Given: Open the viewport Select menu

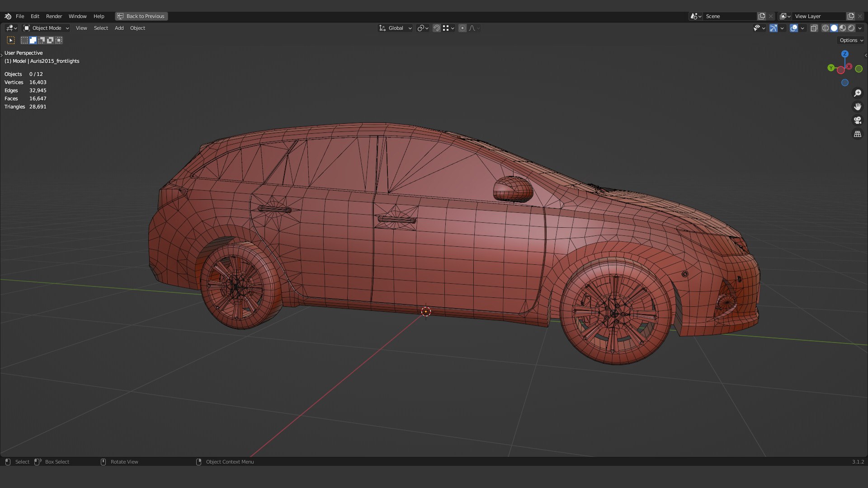Looking at the screenshot, I should tap(101, 28).
